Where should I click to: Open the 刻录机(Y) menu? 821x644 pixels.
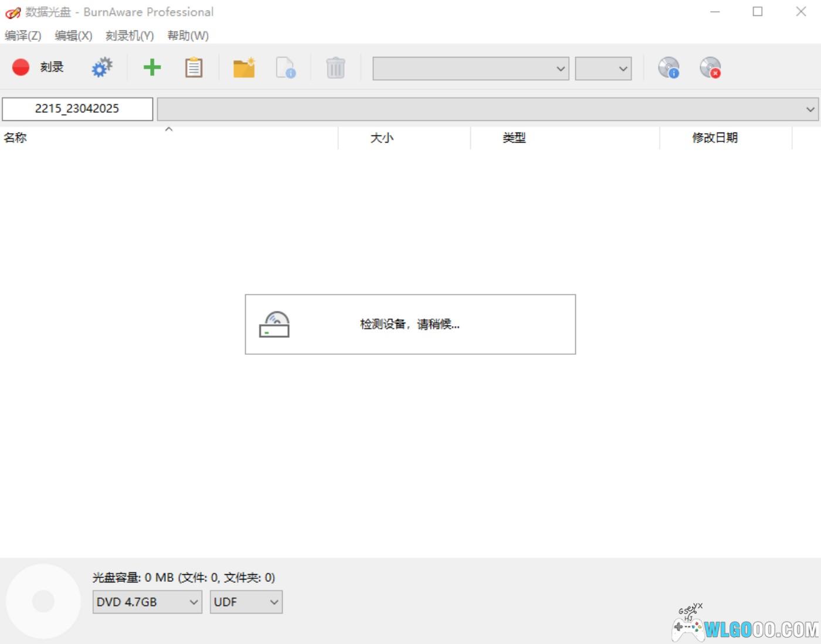tap(130, 36)
